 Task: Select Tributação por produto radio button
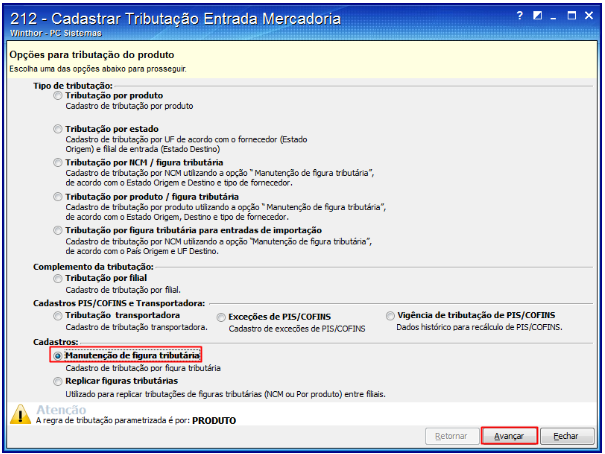[57, 96]
